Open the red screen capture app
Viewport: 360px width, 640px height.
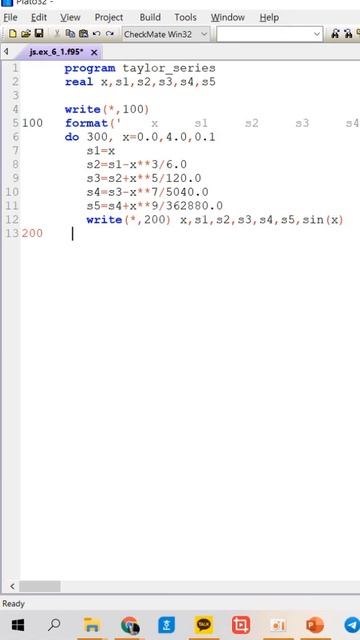coord(241,625)
